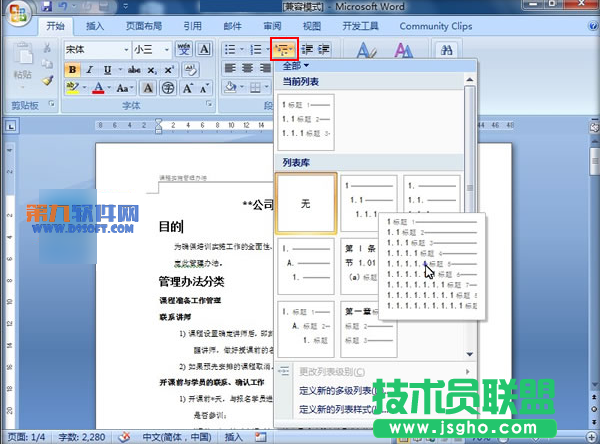This screenshot has width=600, height=444.
Task: Decrease indent icon
Action: (x=307, y=49)
